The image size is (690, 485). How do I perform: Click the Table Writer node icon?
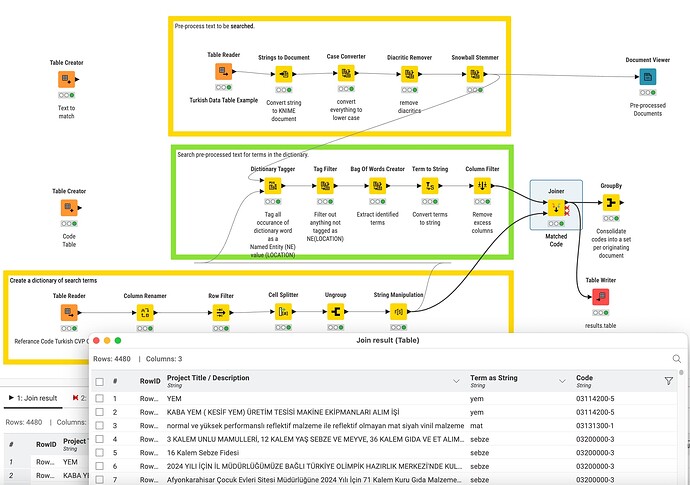point(600,296)
